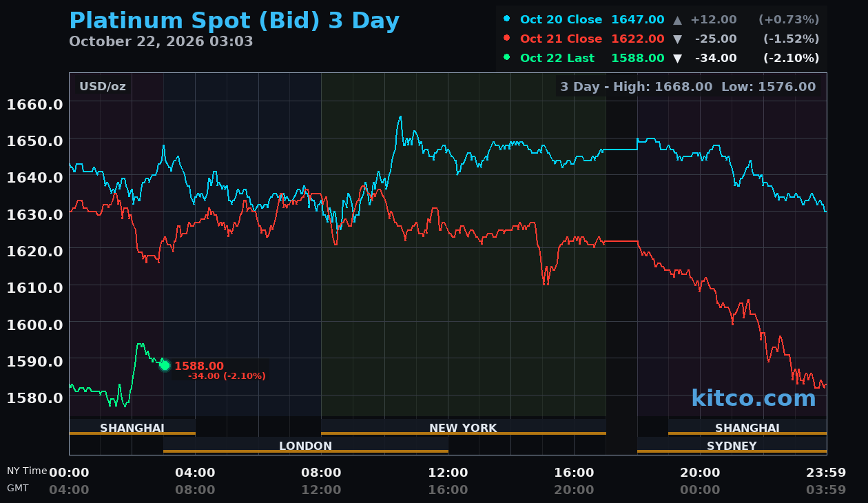Click the cyan Oct 20 legend dot

(507, 19)
